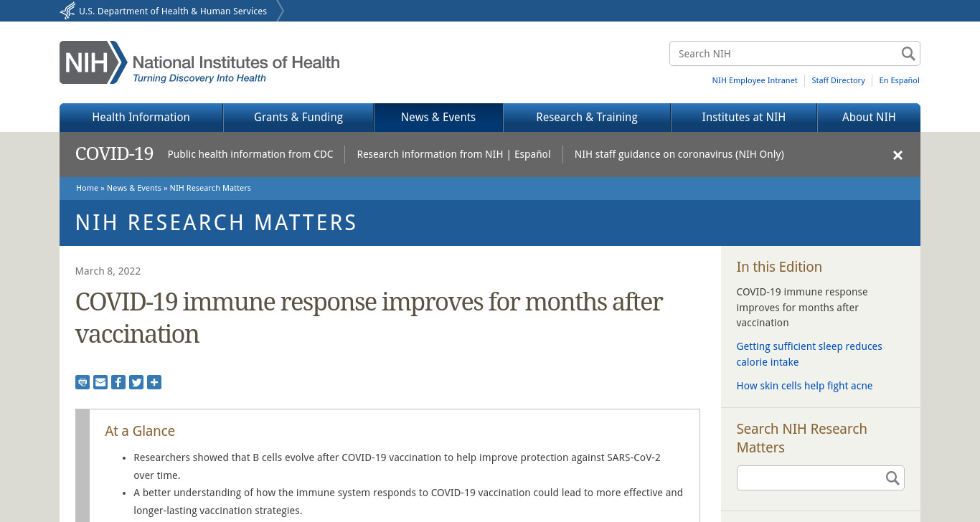Open the News & Events menu
The height and width of the screenshot is (522, 980).
tap(438, 118)
